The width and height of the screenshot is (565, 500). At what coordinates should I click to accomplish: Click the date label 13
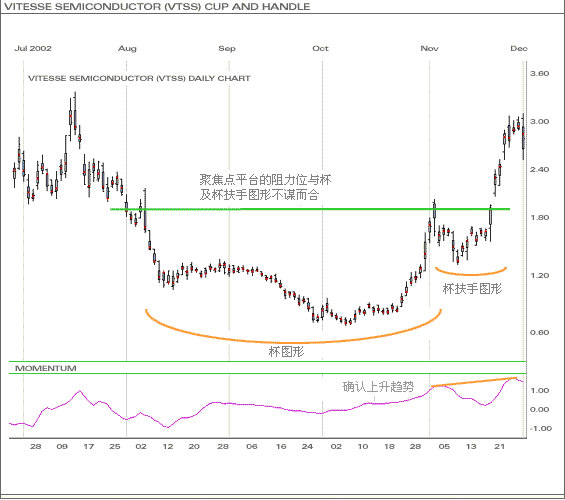pos(471,447)
